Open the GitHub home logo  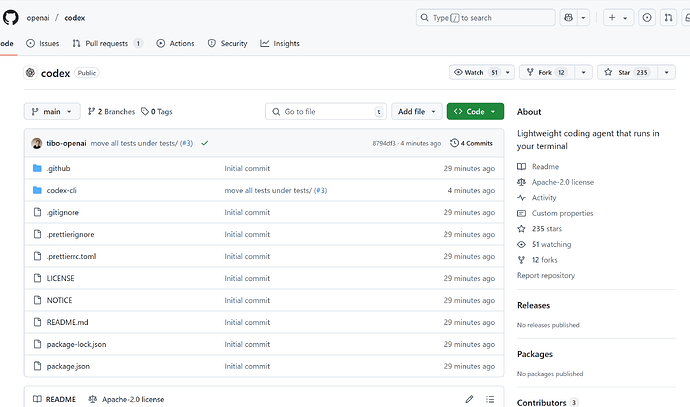tap(11, 18)
